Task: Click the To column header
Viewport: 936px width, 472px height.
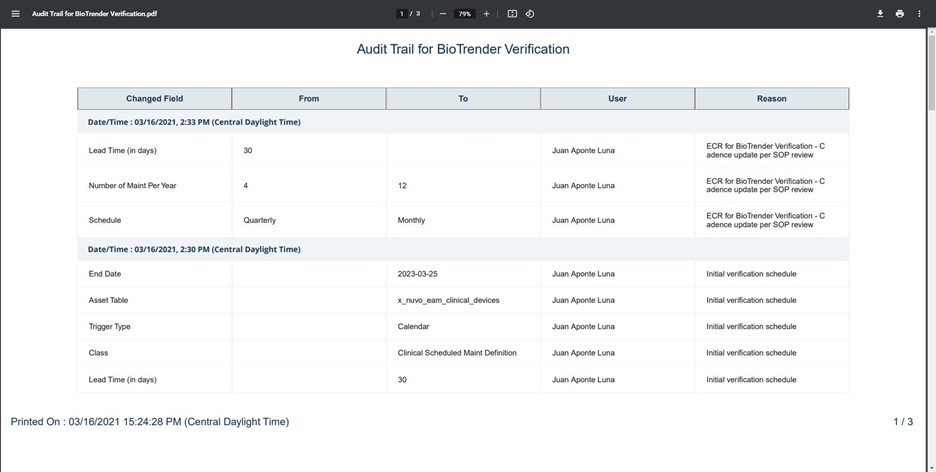Action: pos(463,99)
